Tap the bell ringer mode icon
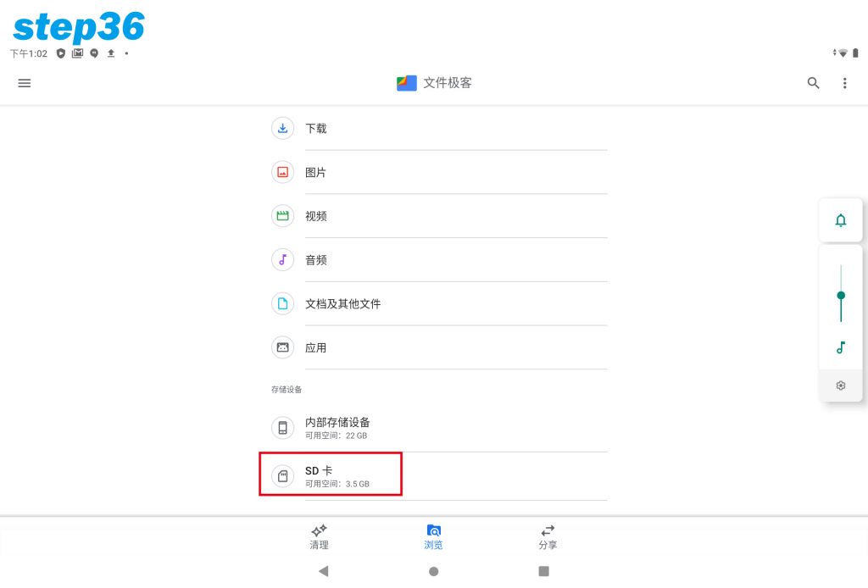 pos(840,220)
